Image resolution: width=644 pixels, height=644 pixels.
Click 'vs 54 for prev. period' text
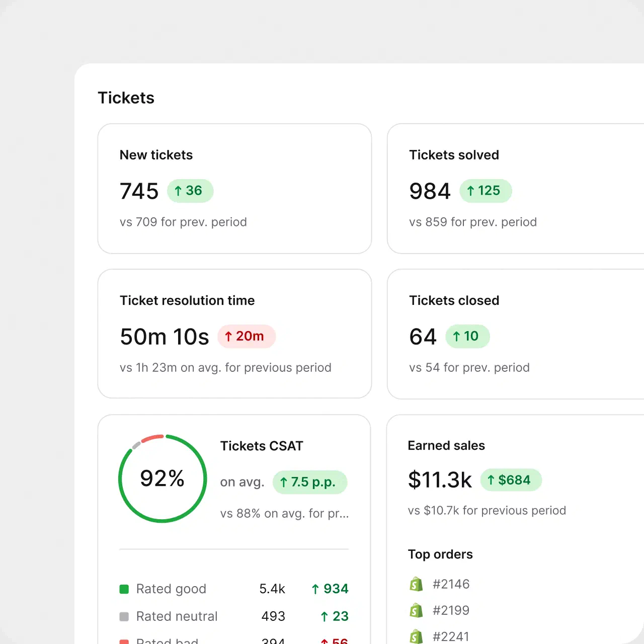point(469,367)
